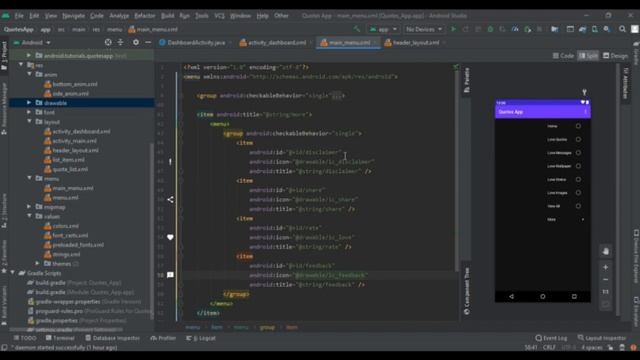
Task: Click the green Run app play icon
Action: 453,29
